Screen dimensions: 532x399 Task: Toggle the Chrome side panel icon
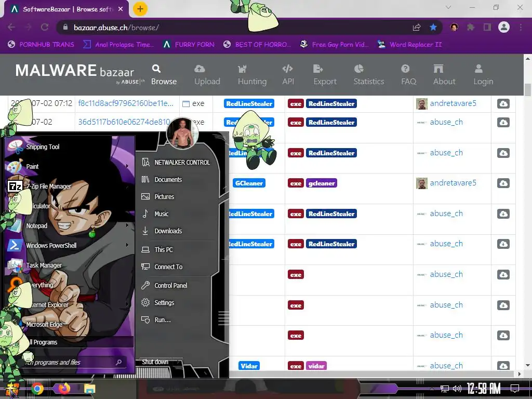point(487,27)
